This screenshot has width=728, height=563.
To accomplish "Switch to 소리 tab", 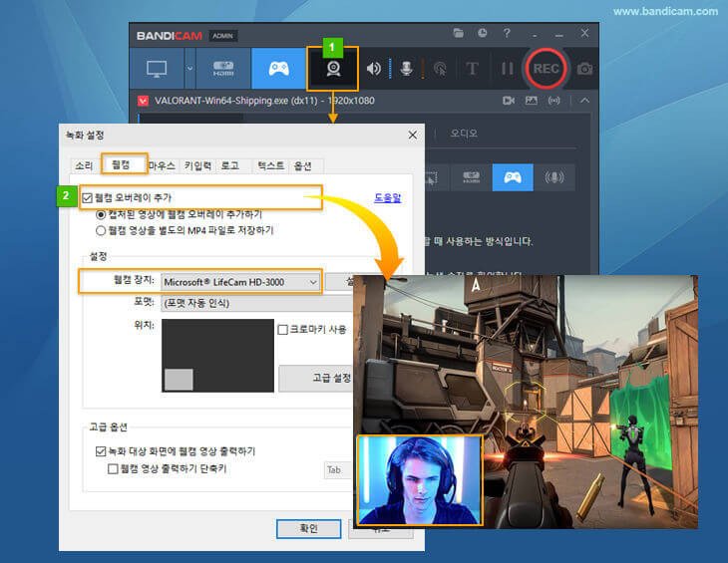I will pos(84,165).
